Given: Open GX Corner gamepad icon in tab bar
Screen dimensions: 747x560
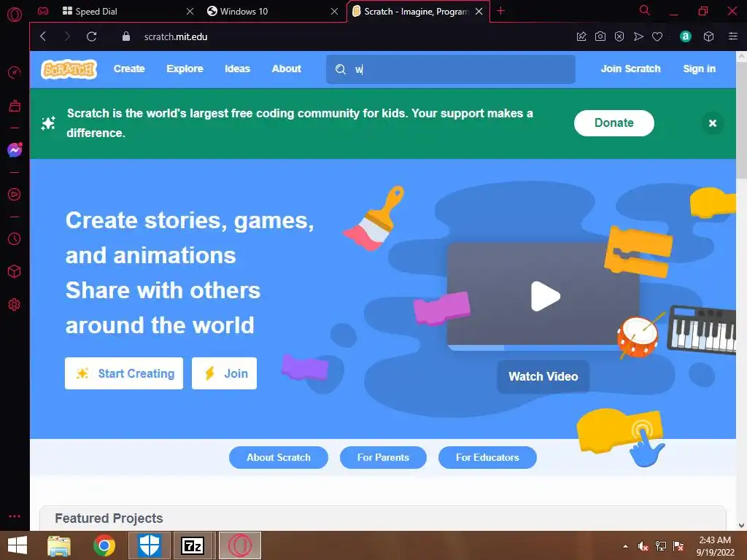Looking at the screenshot, I should click(x=43, y=11).
